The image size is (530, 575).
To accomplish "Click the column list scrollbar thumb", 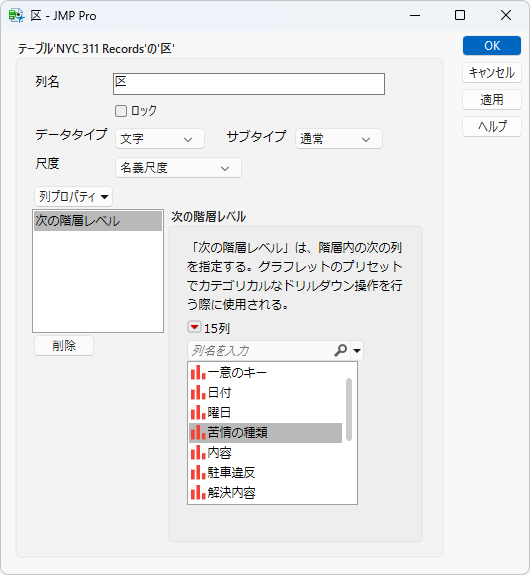I will pyautogui.click(x=349, y=409).
